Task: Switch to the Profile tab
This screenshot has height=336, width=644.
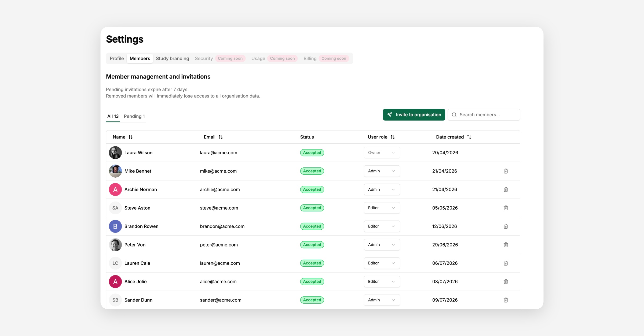Action: point(117,58)
